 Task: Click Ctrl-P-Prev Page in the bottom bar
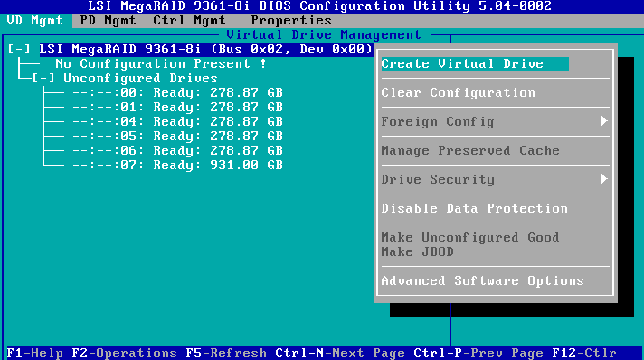point(478,353)
